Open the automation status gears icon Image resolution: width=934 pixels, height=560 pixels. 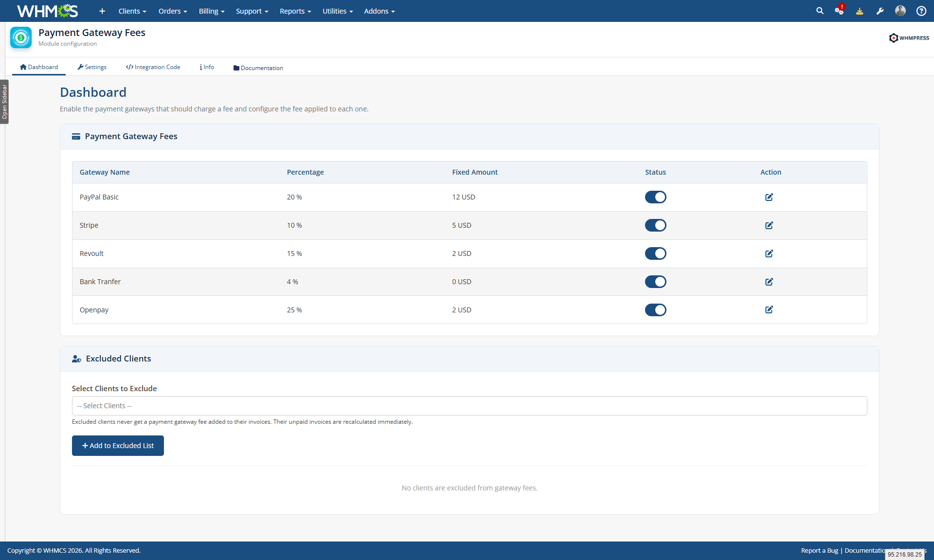coord(840,10)
